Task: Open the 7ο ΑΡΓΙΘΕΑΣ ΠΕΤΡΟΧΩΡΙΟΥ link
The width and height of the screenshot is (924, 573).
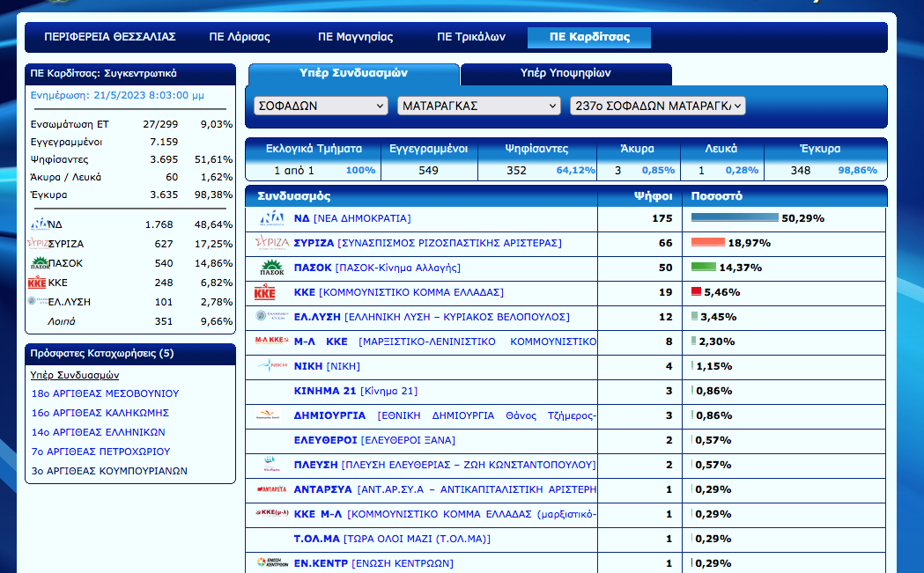Action: (x=100, y=452)
